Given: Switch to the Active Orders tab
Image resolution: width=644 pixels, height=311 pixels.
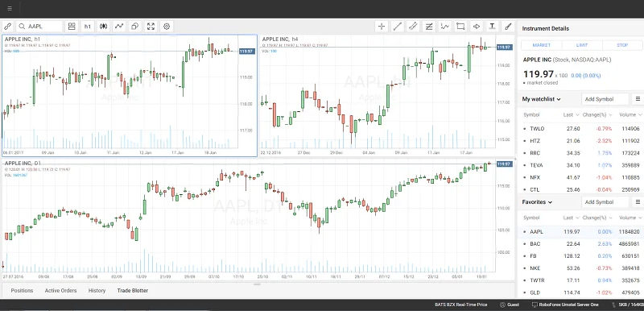Looking at the screenshot, I should click(61, 291).
